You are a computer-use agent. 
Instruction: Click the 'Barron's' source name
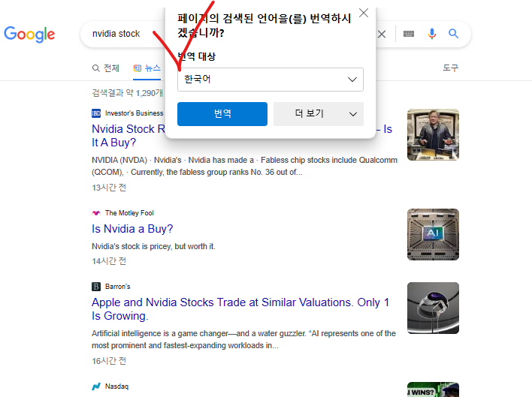[x=117, y=287]
